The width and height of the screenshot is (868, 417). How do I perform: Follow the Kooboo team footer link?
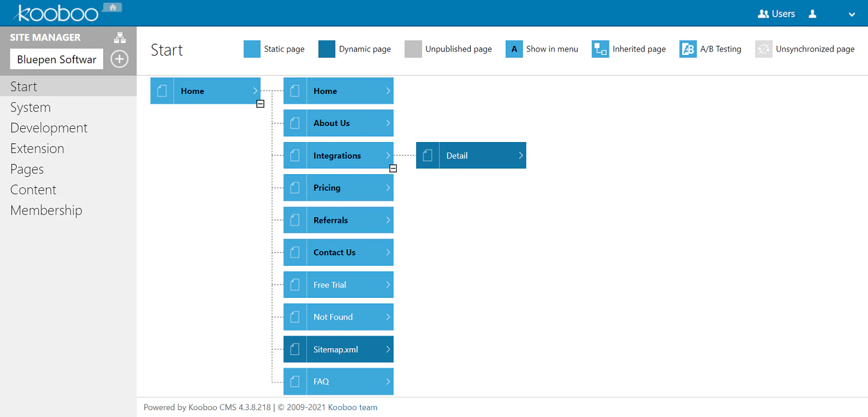(352, 407)
